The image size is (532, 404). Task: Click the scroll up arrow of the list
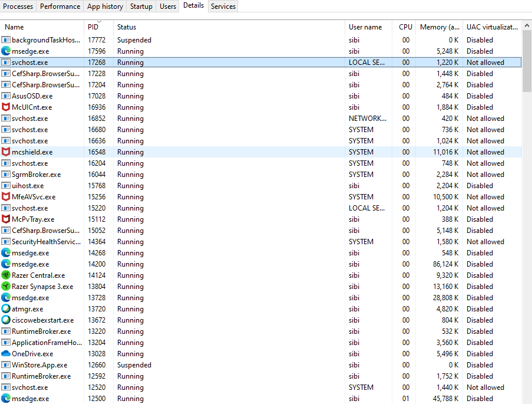point(527,25)
